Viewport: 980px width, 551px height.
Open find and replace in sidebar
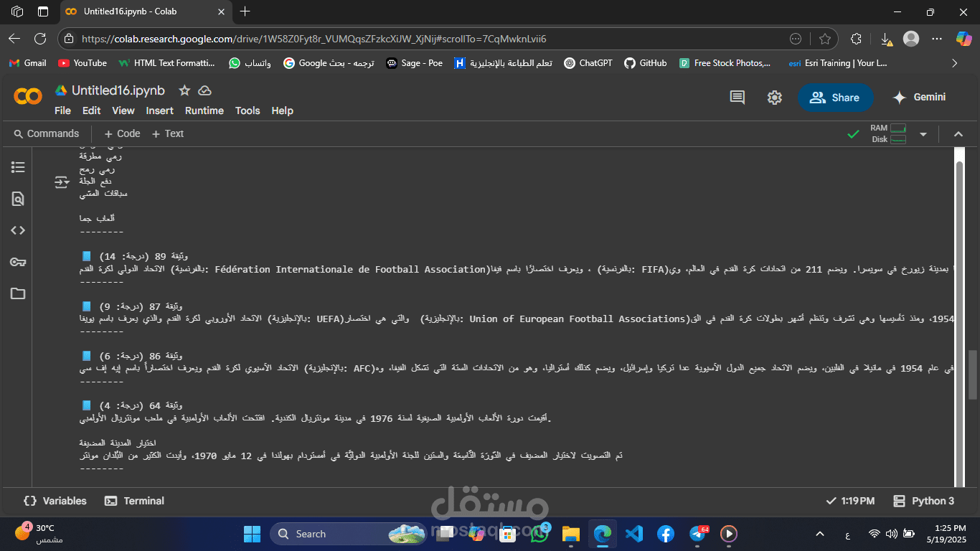[x=18, y=199]
